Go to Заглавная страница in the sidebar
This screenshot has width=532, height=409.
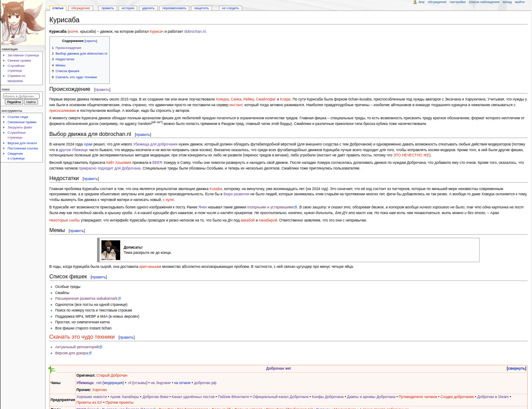23,55
